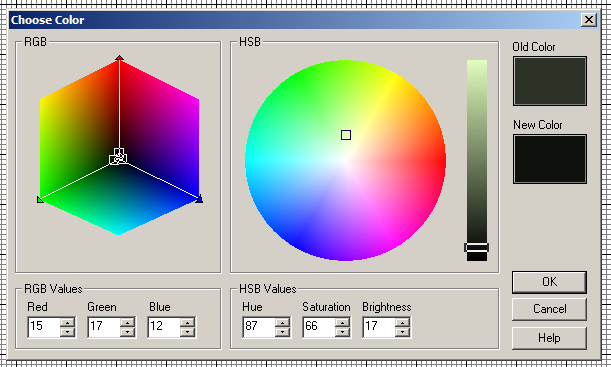
Task: Increase the Brightness value with up arrow
Action: [403, 322]
